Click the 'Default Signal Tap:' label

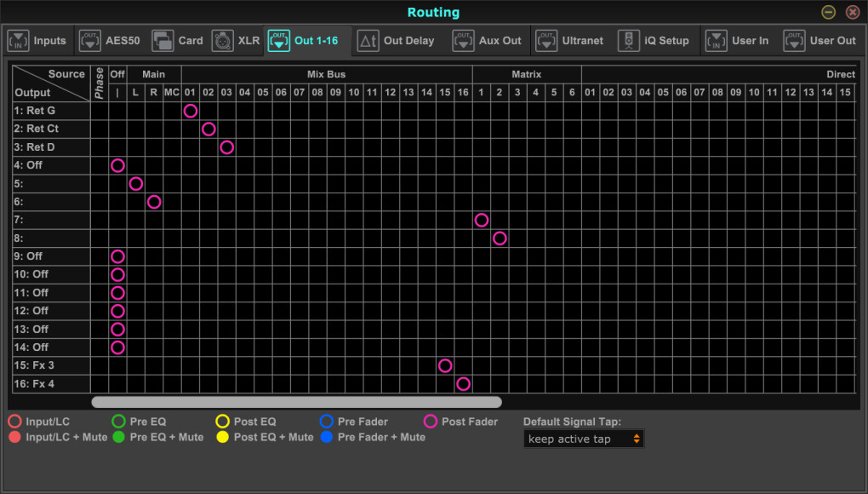572,422
